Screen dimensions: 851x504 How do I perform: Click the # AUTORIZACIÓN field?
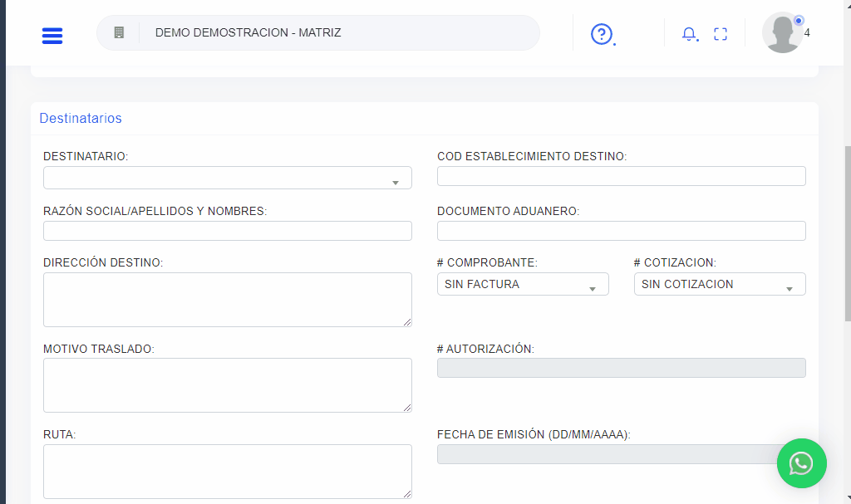(621, 368)
